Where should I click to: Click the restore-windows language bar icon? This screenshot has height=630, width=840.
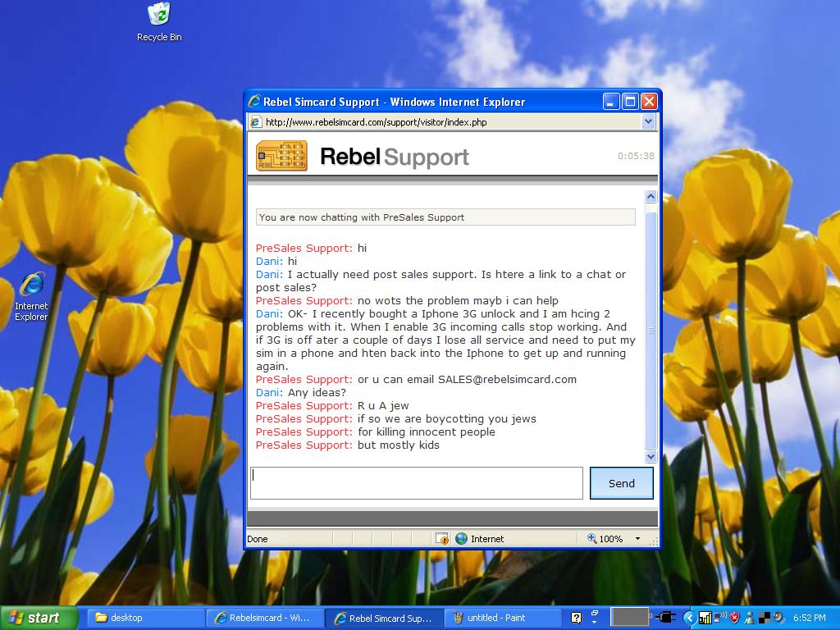tap(594, 614)
